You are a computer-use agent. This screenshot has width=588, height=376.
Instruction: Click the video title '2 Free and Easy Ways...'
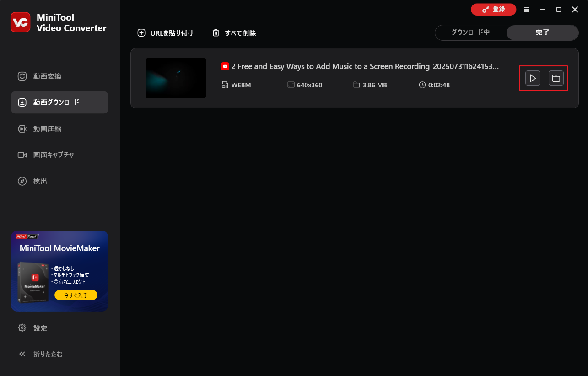(x=365, y=66)
